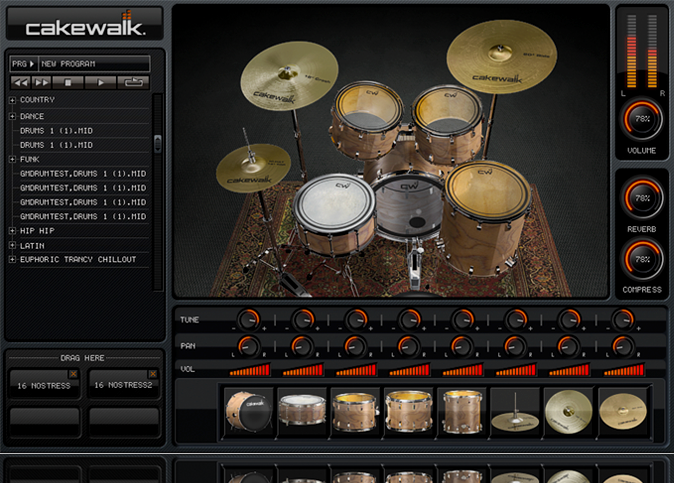The image size is (674, 483).
Task: Click the snare PAN knob
Action: [x=302, y=346]
